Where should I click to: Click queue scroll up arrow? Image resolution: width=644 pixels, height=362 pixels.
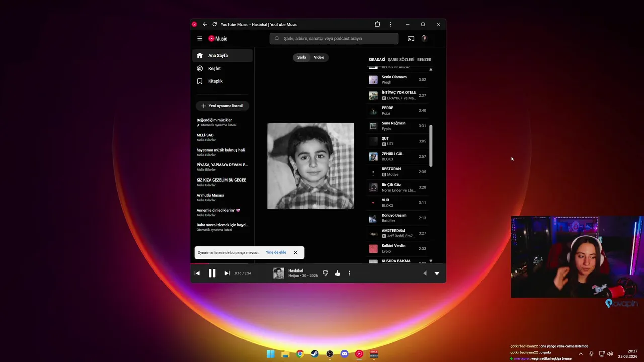431,69
